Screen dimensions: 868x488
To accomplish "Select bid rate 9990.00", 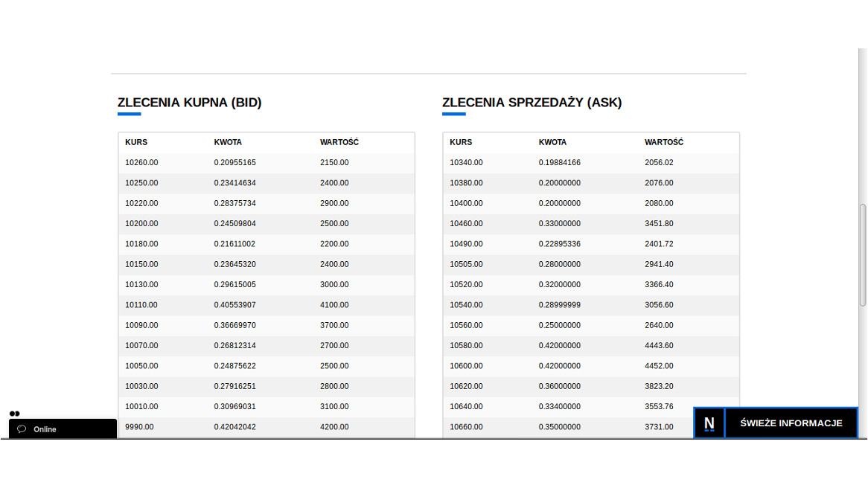I will [x=139, y=427].
